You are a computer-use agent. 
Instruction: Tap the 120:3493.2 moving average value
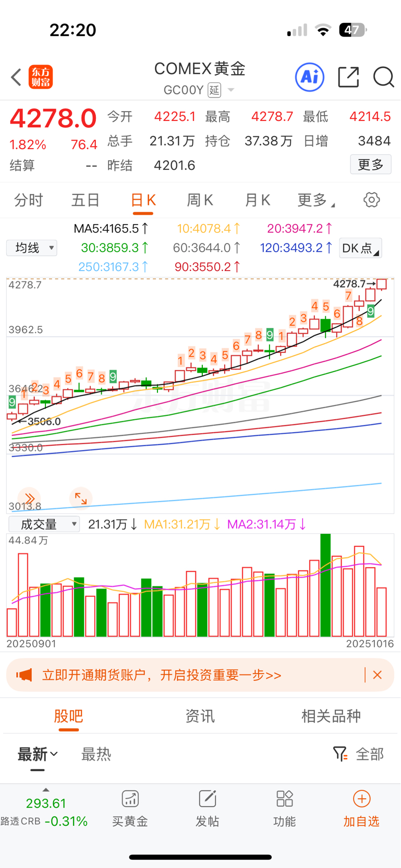pyautogui.click(x=296, y=248)
